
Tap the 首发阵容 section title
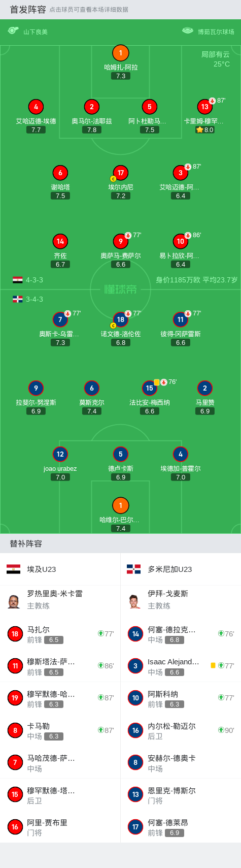click(x=28, y=9)
